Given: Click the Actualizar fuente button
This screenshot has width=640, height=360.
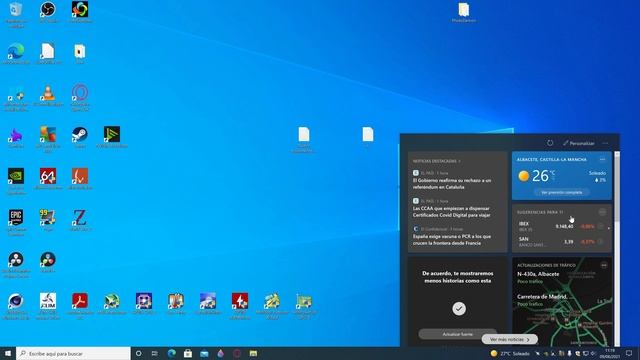Looking at the screenshot, I should tap(458, 334).
